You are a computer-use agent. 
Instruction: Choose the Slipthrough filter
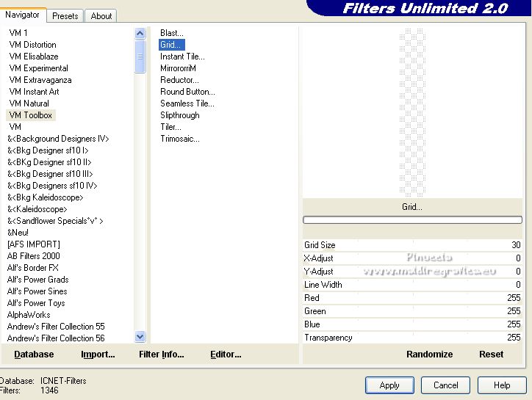[180, 115]
